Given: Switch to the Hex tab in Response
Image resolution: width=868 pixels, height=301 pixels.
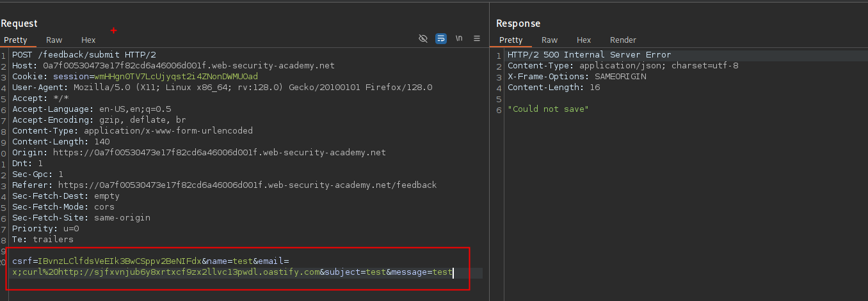Looking at the screenshot, I should pos(583,40).
